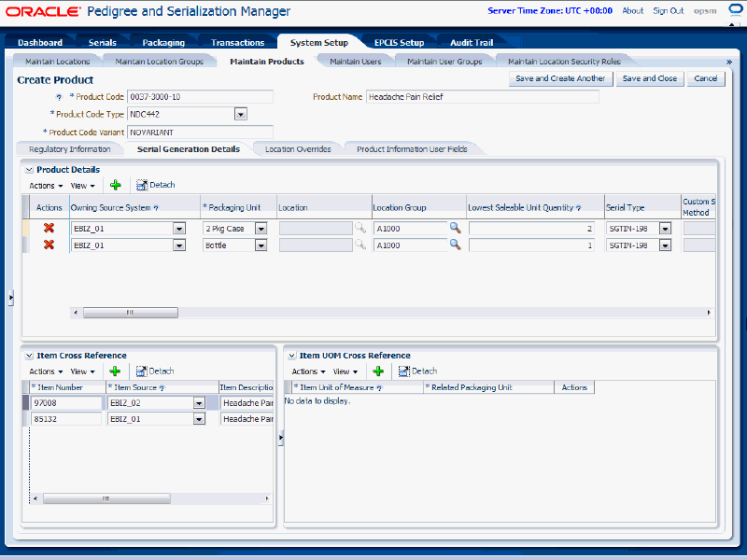The width and height of the screenshot is (747, 560).
Task: Open View menu in Product Details
Action: click(82, 186)
